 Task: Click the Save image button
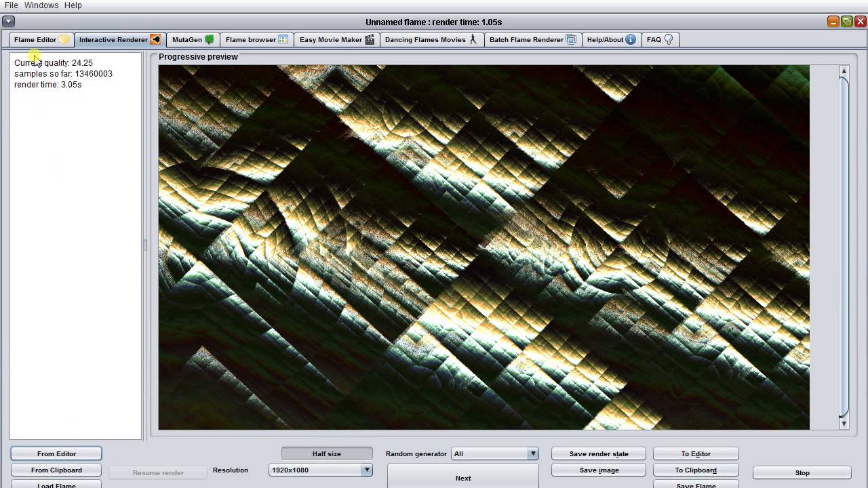click(x=599, y=470)
